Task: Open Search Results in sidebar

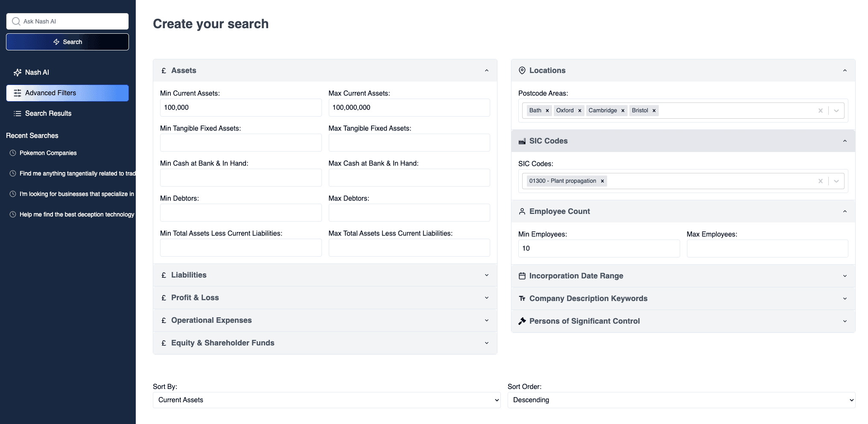Action: click(x=48, y=114)
